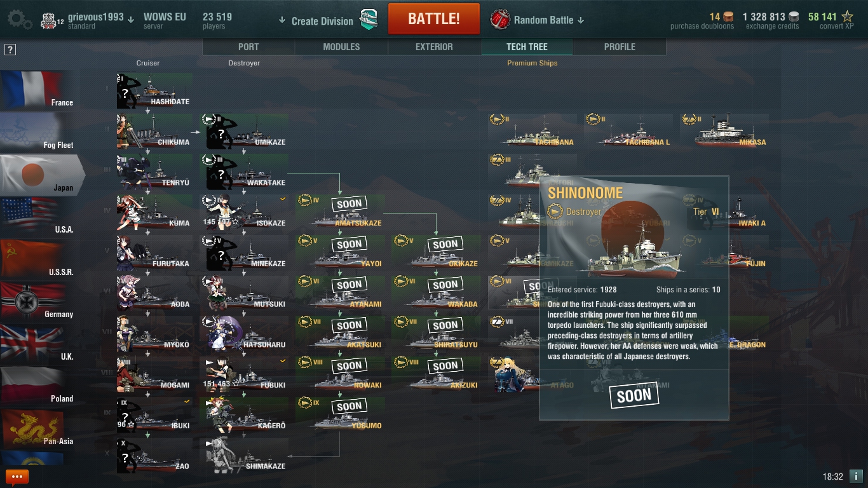Viewport: 868px width, 488px height.
Task: Open the chat bubble icon
Action: pyautogui.click(x=17, y=477)
